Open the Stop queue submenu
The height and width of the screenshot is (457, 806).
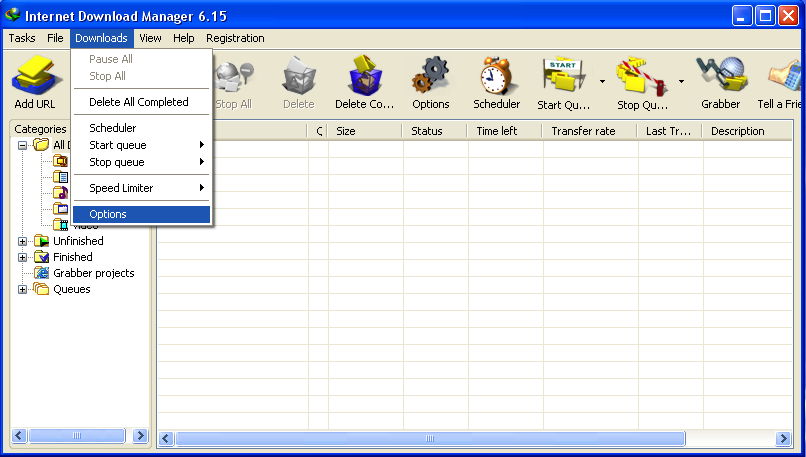click(x=141, y=162)
